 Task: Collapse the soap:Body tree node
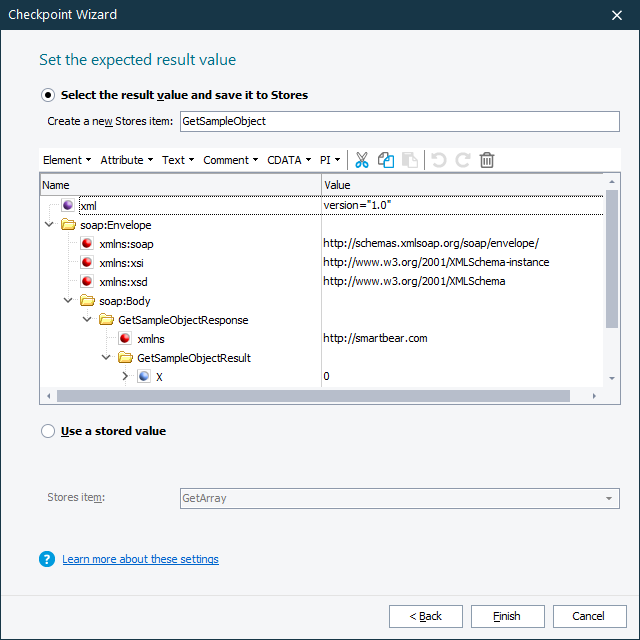68,300
